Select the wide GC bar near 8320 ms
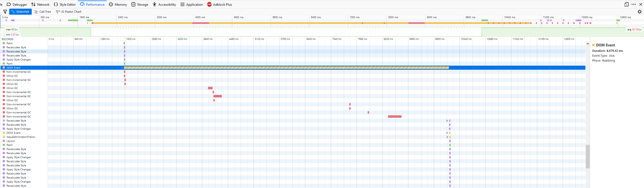This screenshot has width=644, height=188. [395, 117]
